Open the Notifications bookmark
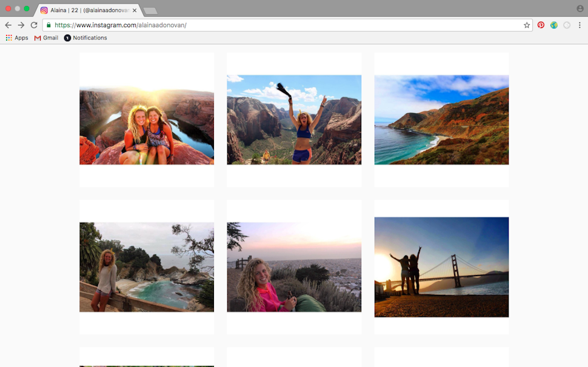This screenshot has width=588, height=367. tap(85, 38)
